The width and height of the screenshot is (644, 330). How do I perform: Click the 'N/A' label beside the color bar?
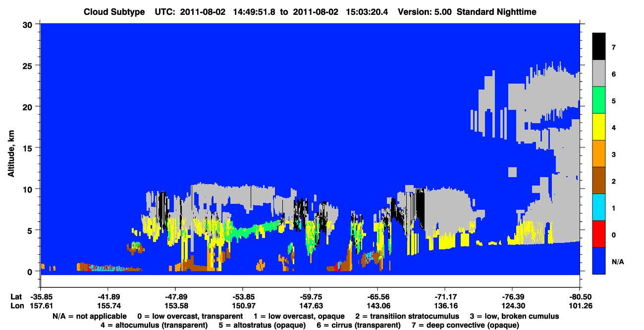[619, 261]
